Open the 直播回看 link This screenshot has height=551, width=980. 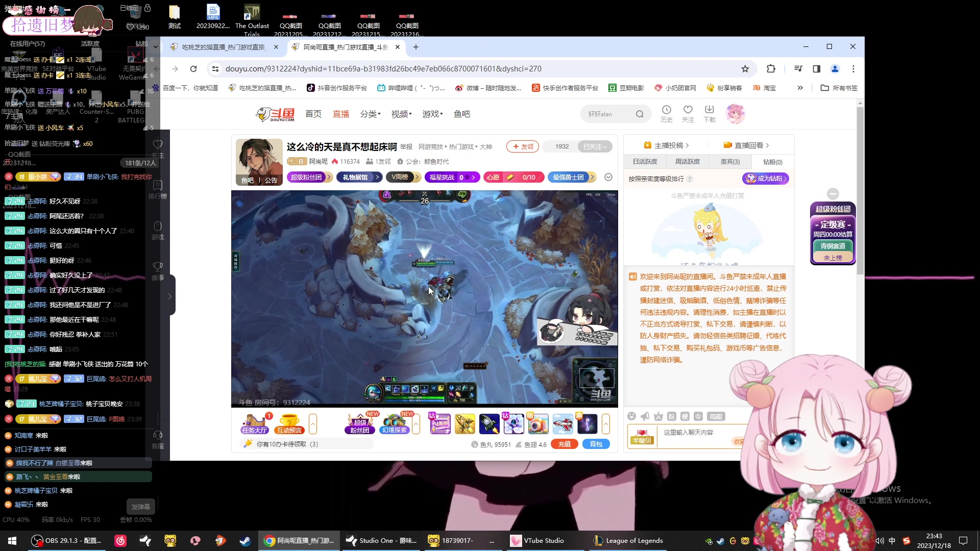coord(746,145)
